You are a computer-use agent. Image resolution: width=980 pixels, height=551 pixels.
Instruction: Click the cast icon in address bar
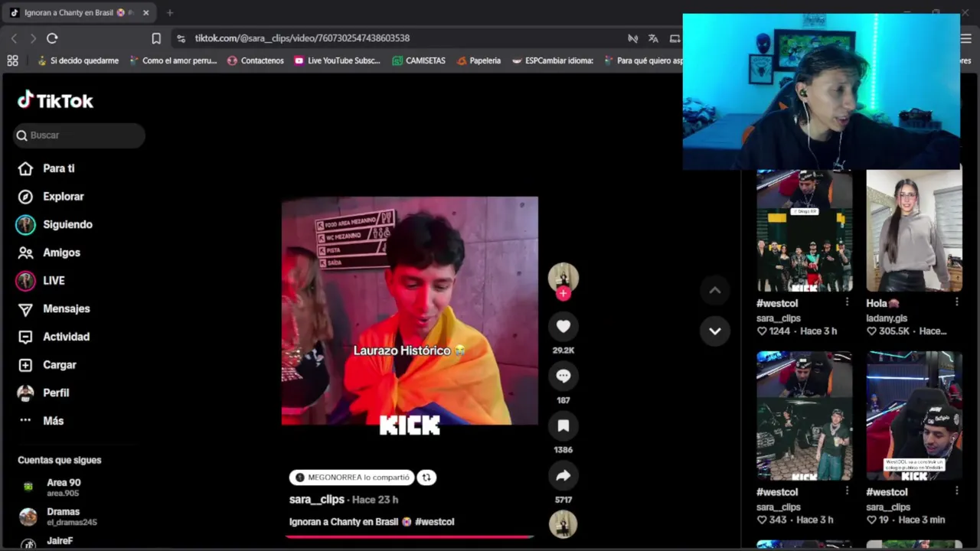point(675,38)
